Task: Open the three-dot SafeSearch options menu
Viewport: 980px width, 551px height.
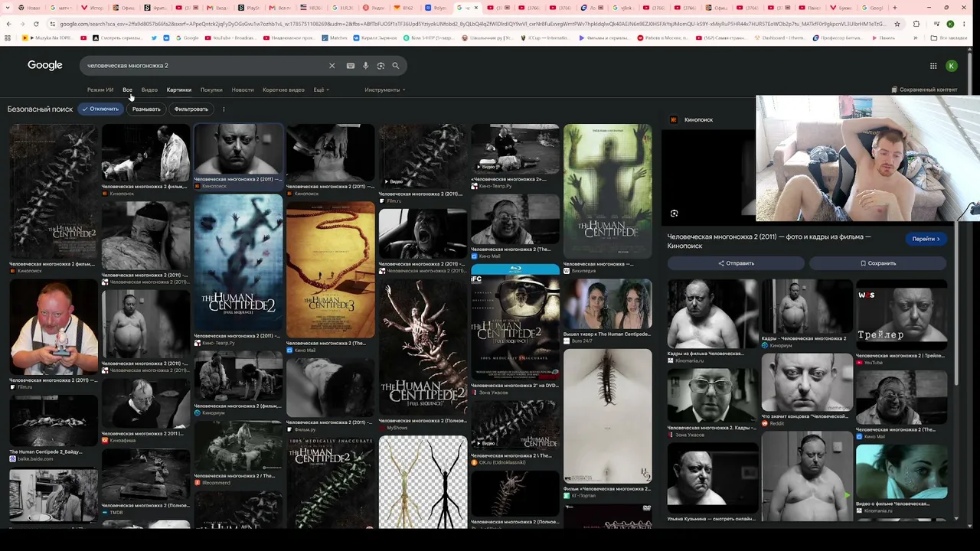Action: pos(224,109)
